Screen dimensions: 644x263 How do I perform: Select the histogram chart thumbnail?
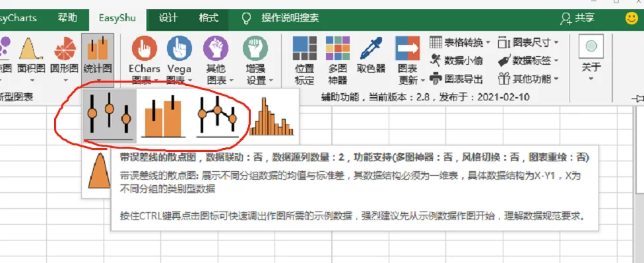pyautogui.click(x=272, y=116)
